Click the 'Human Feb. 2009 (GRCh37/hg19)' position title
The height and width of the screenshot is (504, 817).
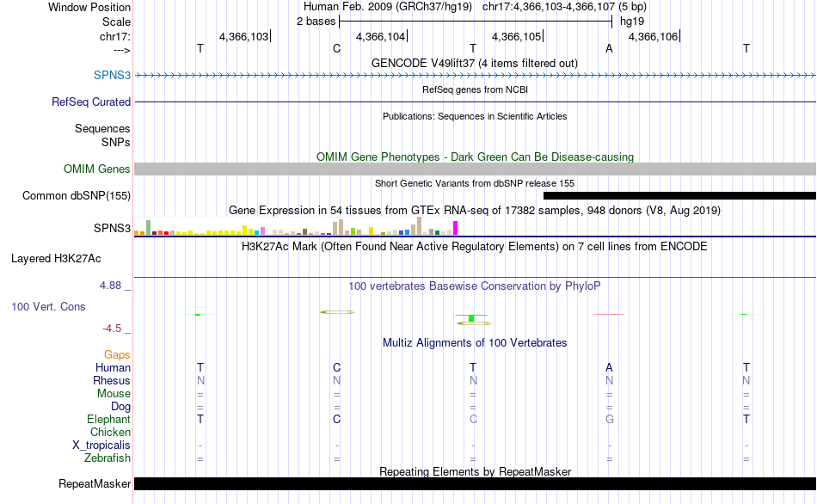tap(388, 7)
